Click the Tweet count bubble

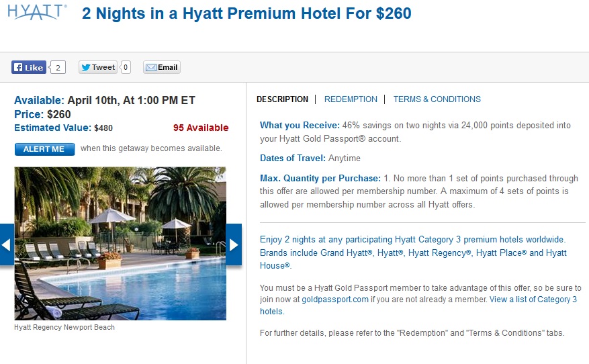click(x=126, y=67)
